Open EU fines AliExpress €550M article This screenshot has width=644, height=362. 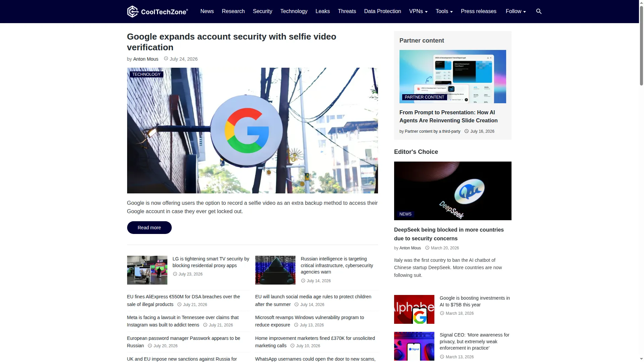183,300
